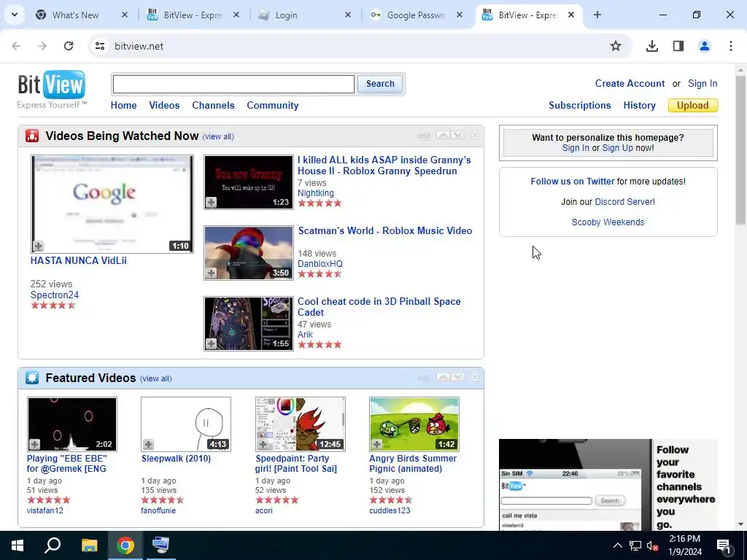The height and width of the screenshot is (560, 747).
Task: Open the Chrome three-dot menu
Action: click(x=730, y=46)
